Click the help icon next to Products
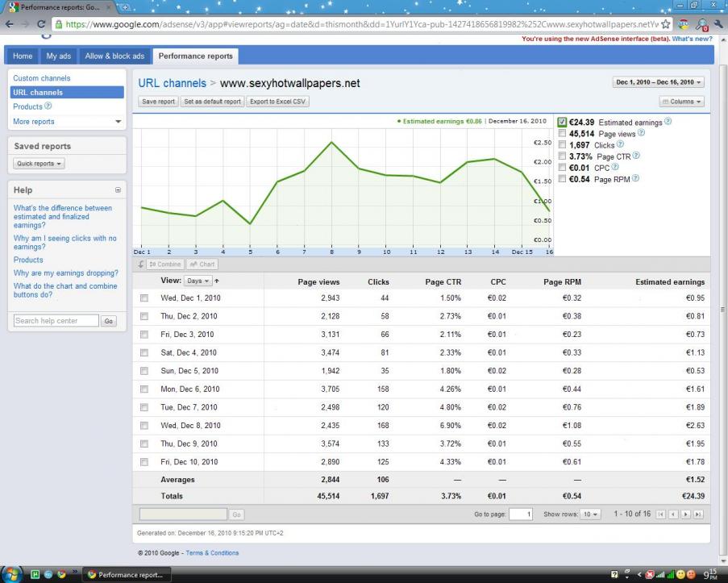The width and height of the screenshot is (728, 583). tap(49, 106)
